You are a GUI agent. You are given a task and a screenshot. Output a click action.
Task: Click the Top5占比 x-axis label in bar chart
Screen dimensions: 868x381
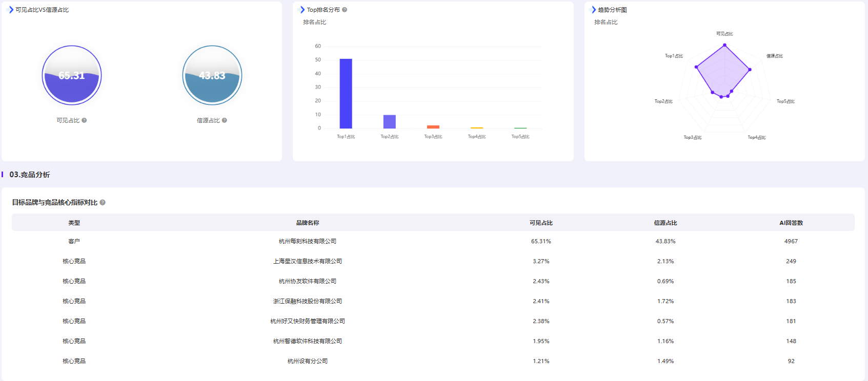point(520,137)
